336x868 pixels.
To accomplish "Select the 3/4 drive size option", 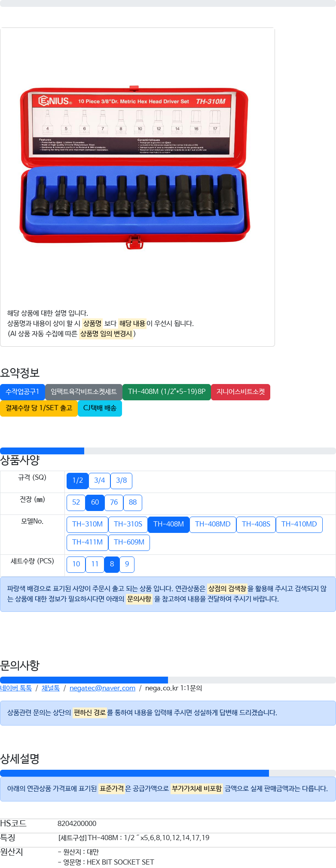I will click(100, 481).
